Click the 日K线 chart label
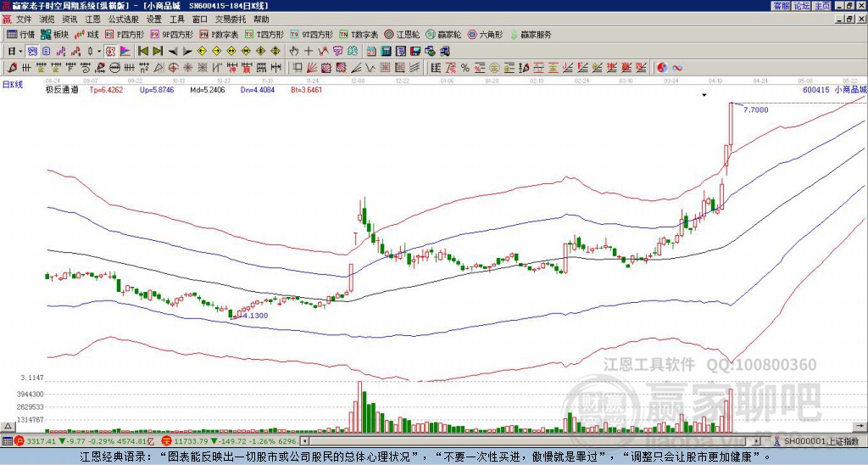The width and height of the screenshot is (868, 465). point(12,84)
